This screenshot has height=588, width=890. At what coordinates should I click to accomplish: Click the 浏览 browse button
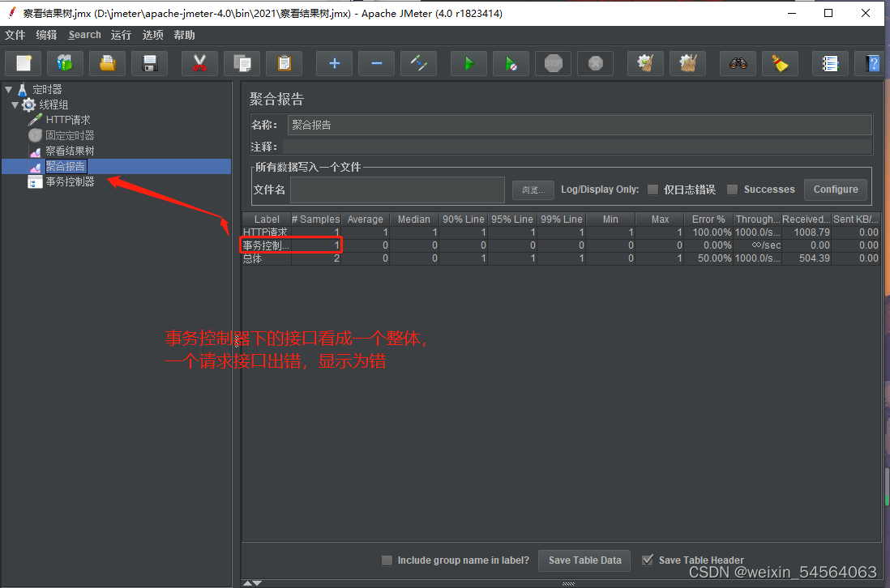pos(533,190)
